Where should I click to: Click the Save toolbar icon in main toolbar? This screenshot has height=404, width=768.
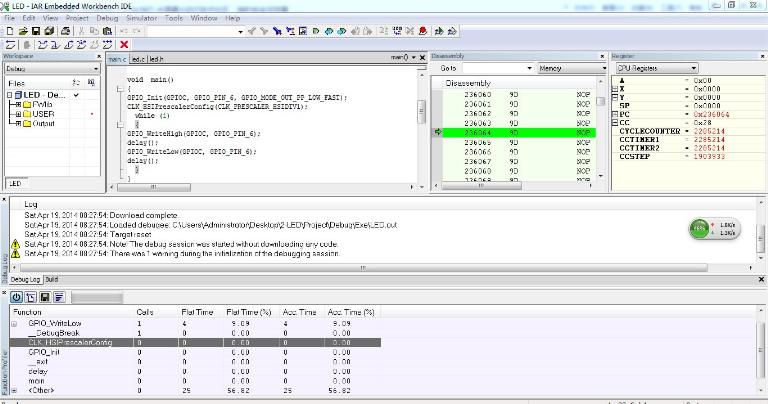point(36,31)
